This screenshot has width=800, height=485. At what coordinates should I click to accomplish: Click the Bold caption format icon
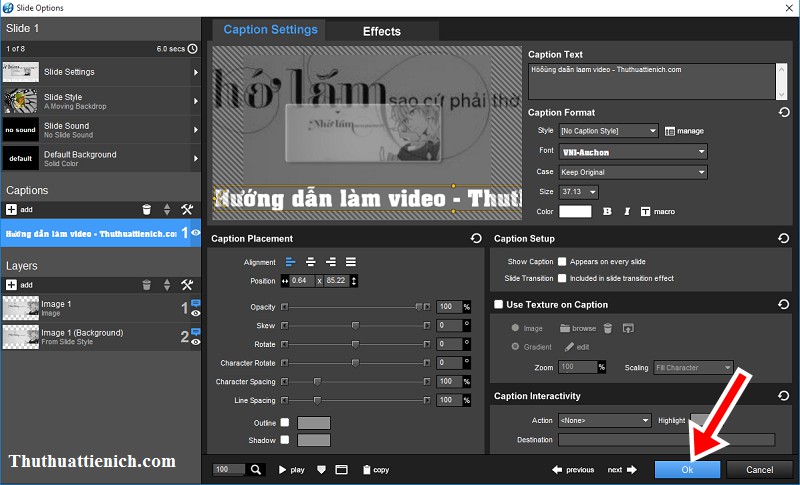click(607, 211)
